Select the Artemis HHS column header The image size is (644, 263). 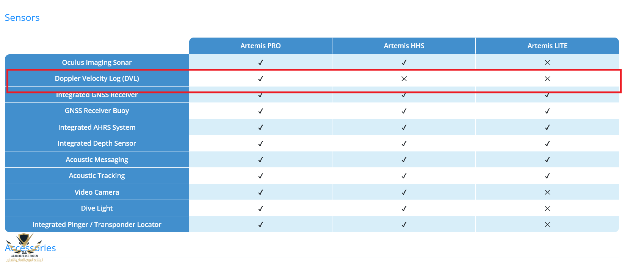pos(404,46)
